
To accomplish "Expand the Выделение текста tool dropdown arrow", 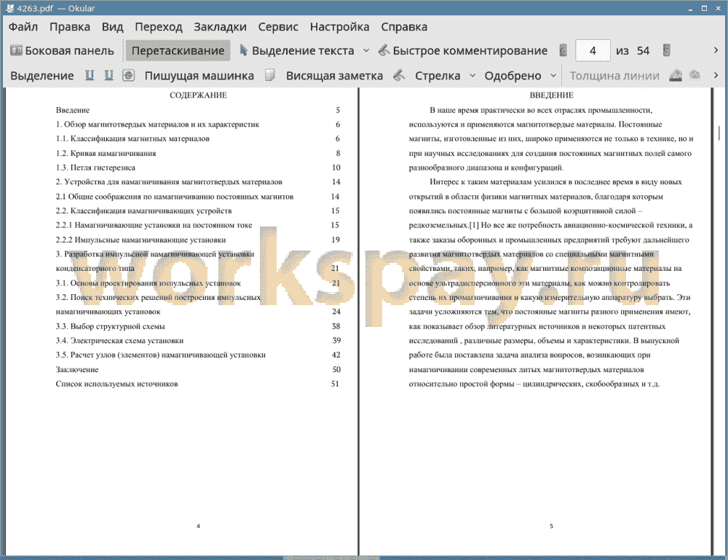I will (x=366, y=51).
